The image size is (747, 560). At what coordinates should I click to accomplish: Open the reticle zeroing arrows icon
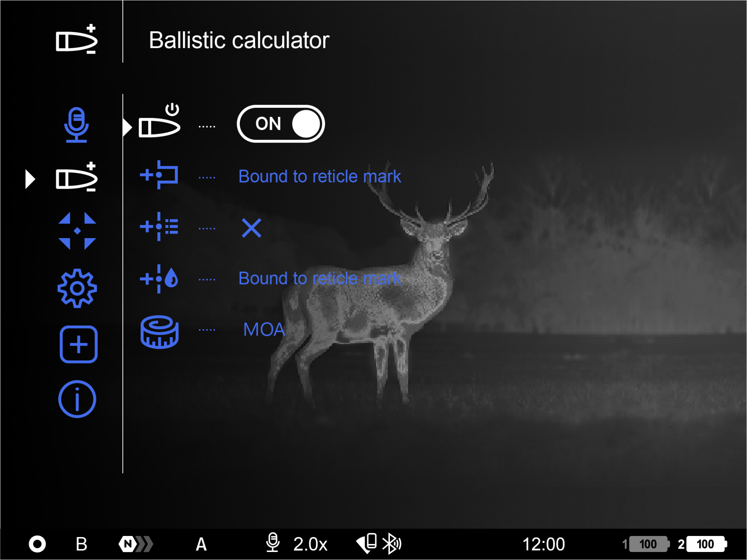coord(77,231)
